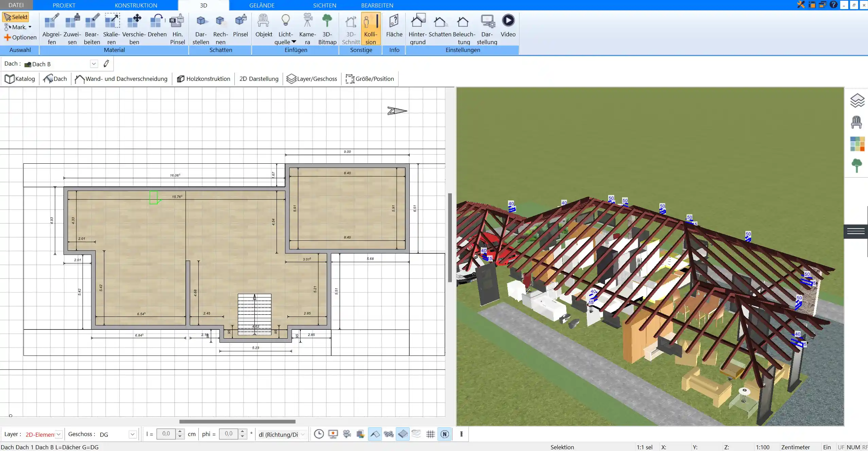This screenshot has height=451, width=868.
Task: Insert a Kamera object
Action: (x=307, y=29)
